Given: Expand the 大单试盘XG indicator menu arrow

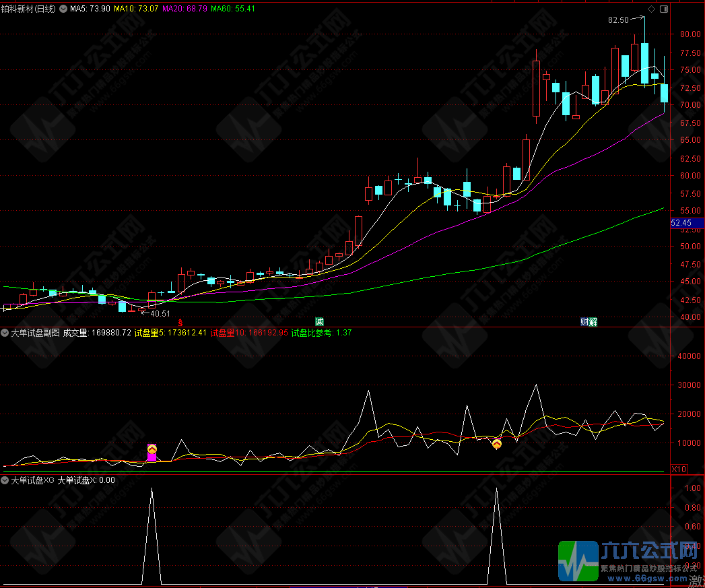Looking at the screenshot, I should (x=5, y=481).
